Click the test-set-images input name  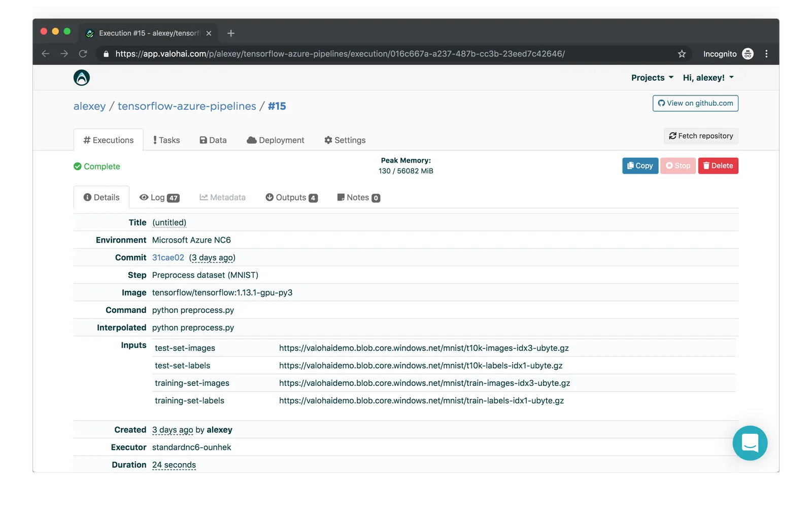click(x=185, y=348)
